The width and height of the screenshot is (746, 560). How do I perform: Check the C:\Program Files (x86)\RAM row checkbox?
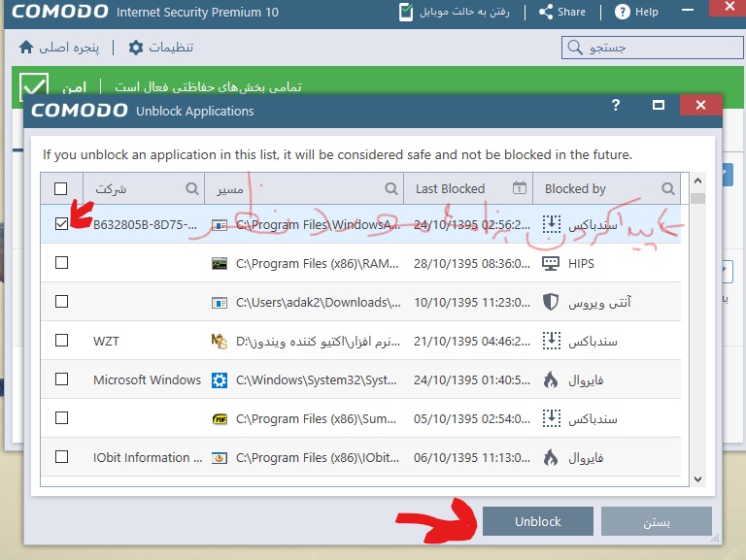pyautogui.click(x=61, y=262)
